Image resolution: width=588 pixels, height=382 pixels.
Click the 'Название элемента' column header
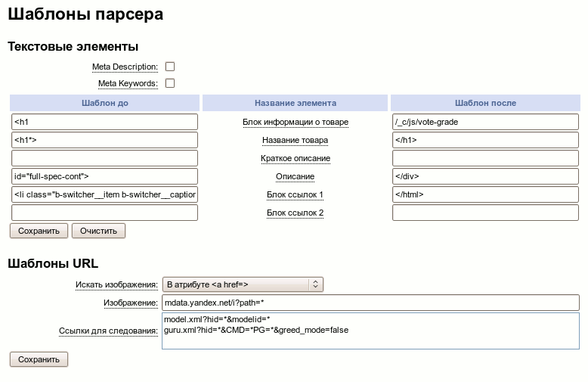(295, 103)
